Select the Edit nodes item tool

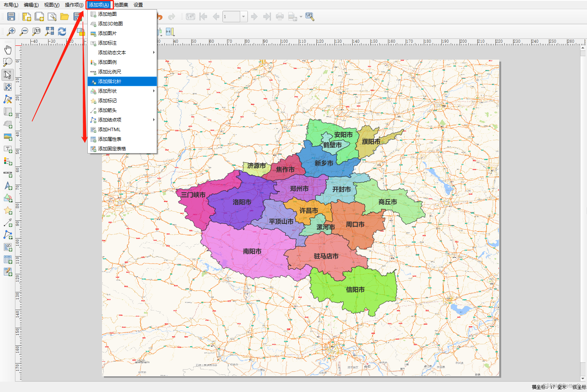tap(8, 100)
